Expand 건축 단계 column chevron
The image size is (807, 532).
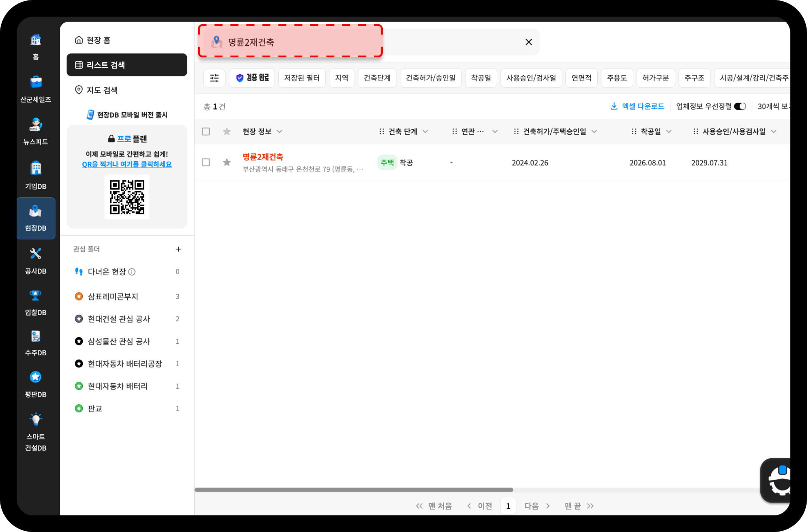point(425,131)
